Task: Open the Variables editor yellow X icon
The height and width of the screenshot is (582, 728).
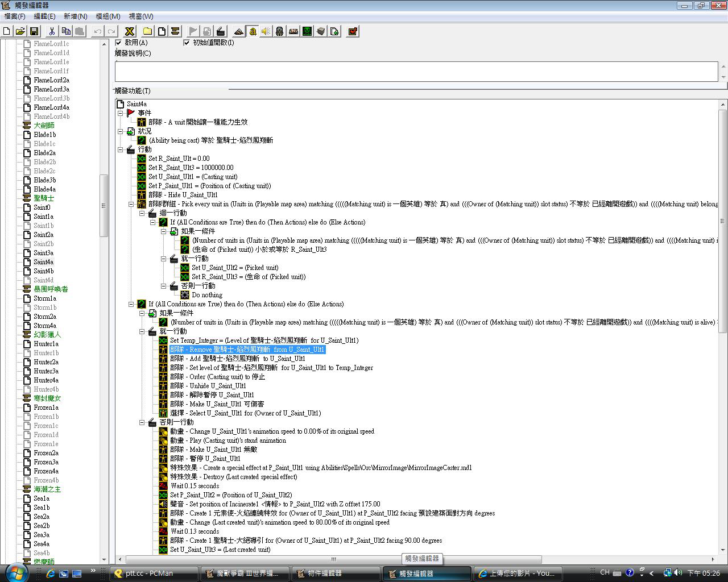Action: (130, 31)
